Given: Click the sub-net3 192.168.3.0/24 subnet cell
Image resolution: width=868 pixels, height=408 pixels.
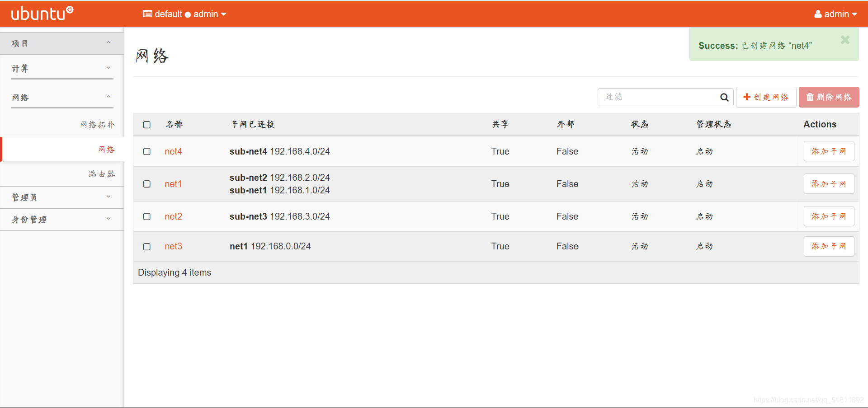Looking at the screenshot, I should (x=280, y=216).
